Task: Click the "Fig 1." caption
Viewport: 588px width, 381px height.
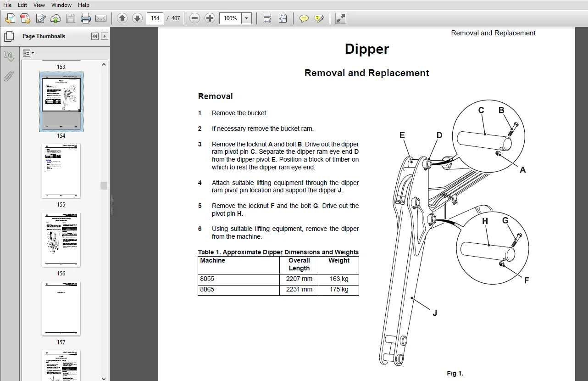Action: pyautogui.click(x=455, y=373)
